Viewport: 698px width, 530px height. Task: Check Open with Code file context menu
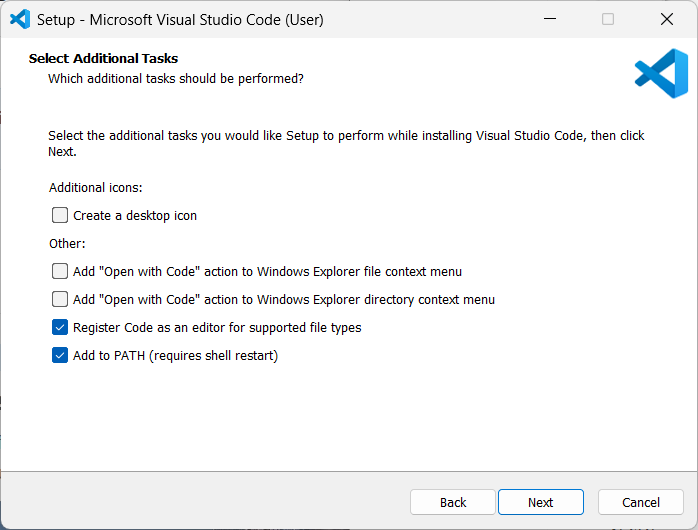click(x=60, y=271)
